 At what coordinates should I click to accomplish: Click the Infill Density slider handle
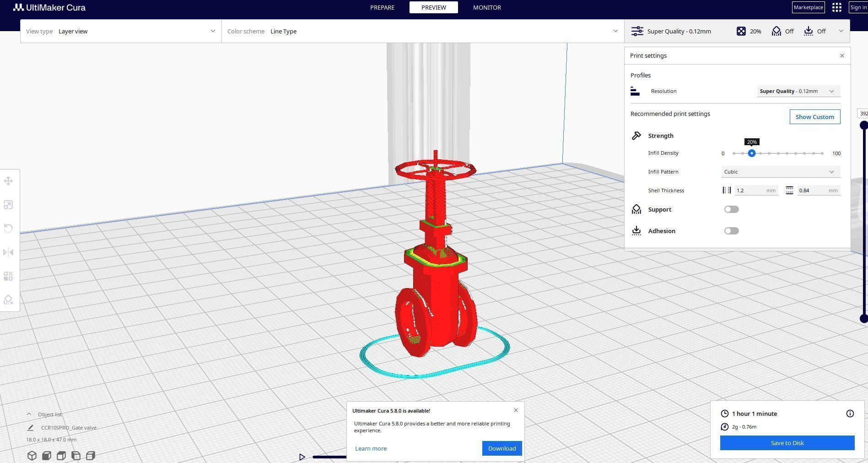pos(752,153)
